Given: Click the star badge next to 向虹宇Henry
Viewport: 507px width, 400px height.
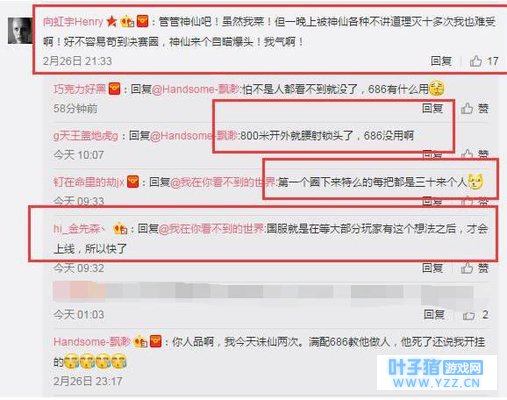Looking at the screenshot, I should click(x=112, y=22).
